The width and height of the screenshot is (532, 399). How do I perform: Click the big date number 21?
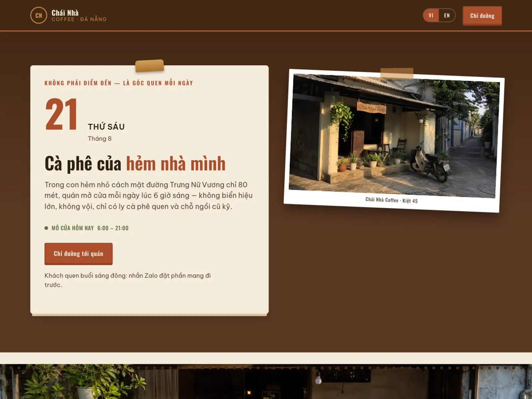tap(61, 114)
